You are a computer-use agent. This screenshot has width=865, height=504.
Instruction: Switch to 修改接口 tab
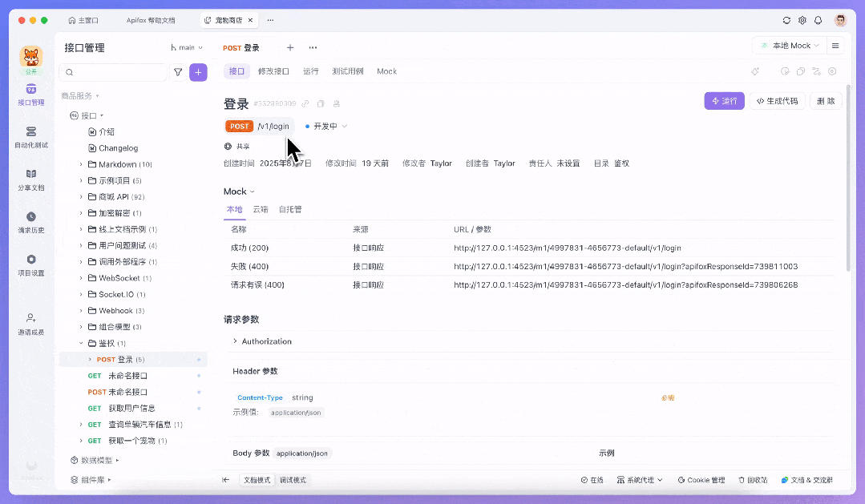point(273,71)
